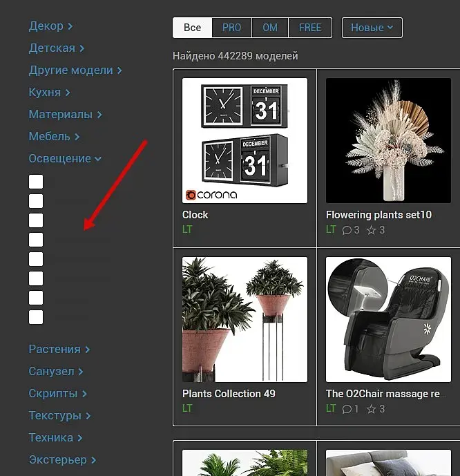Screen dimensions: 460x476
Task: Tick the third checkbox under Освещение
Action: click(36, 220)
